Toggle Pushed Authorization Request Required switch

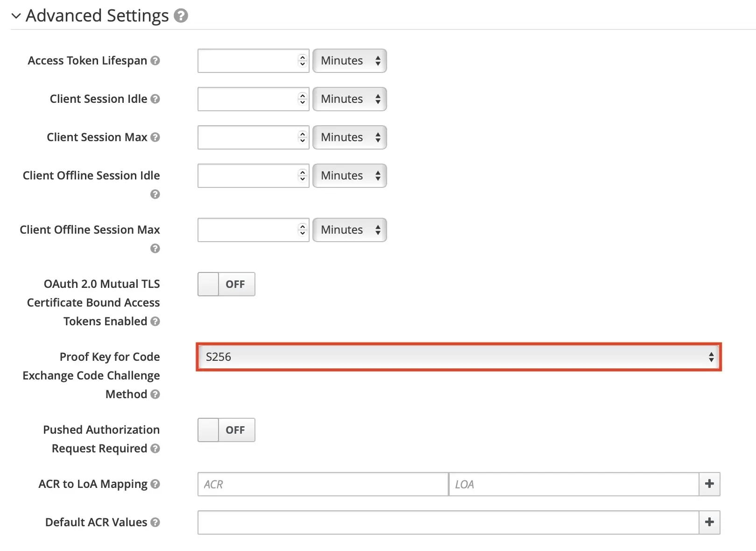[226, 430]
